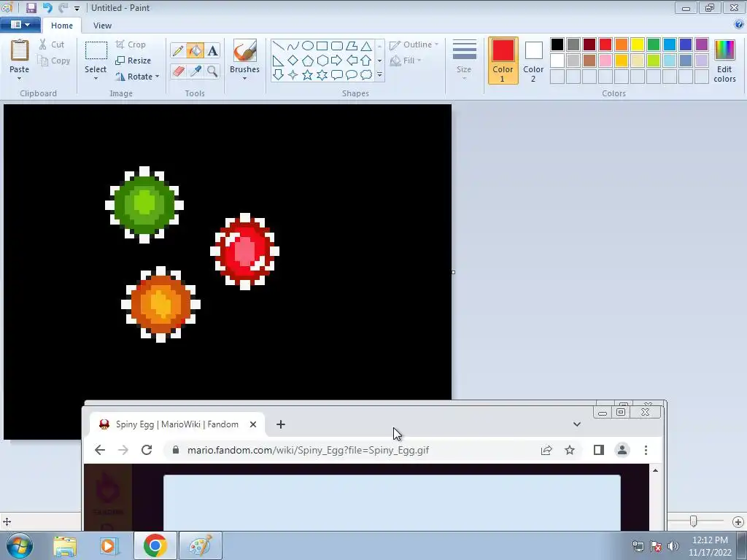The width and height of the screenshot is (747, 560).
Task: Click Crop in the Image group
Action: point(131,44)
